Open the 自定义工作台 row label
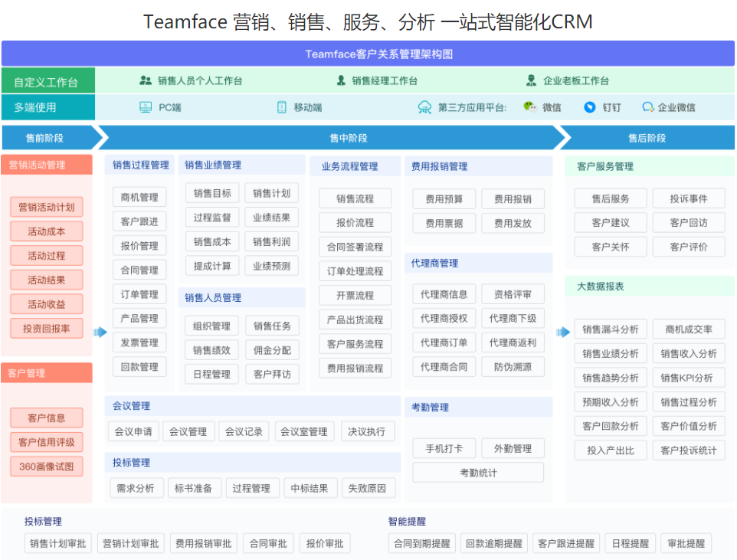This screenshot has height=560, width=737. [x=47, y=82]
